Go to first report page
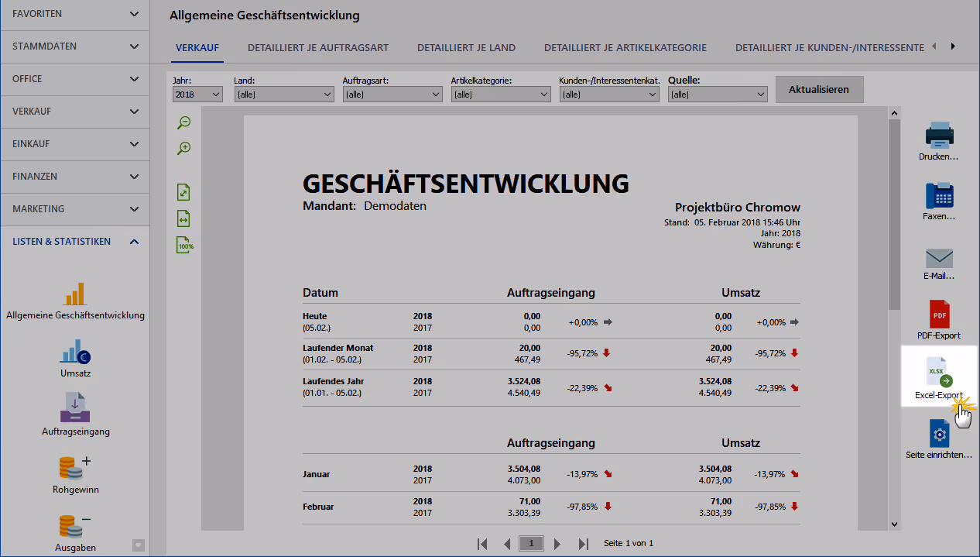This screenshot has height=557, width=980. point(482,544)
